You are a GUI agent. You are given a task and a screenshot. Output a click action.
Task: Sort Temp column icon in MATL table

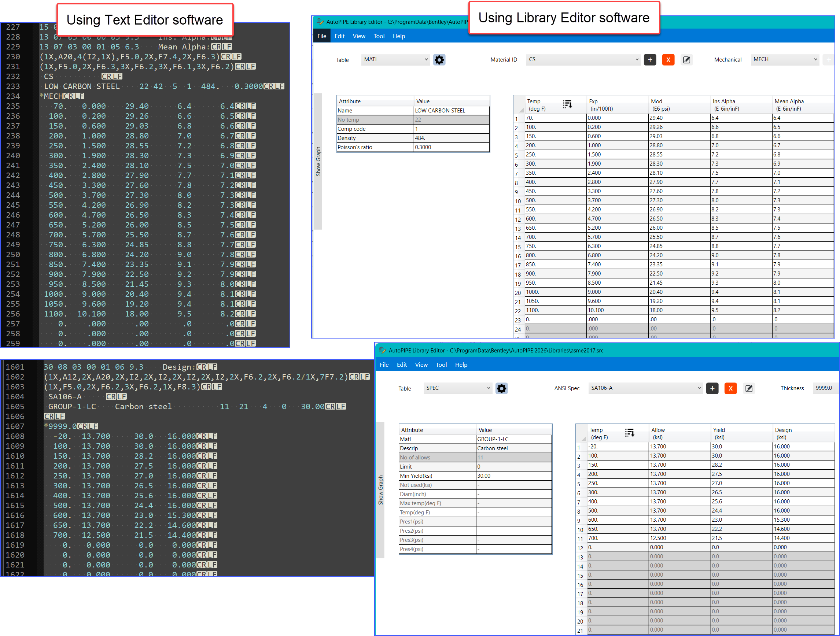coord(567,104)
